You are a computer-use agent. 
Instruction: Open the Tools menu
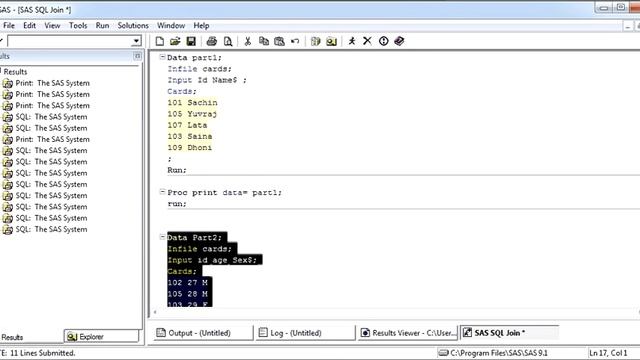click(78, 25)
